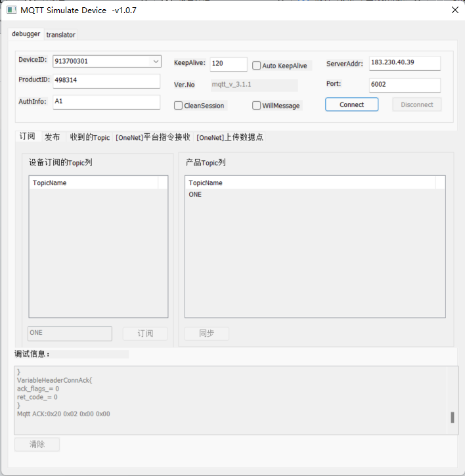
Task: Open the 收到的Topic tab
Action: point(90,137)
